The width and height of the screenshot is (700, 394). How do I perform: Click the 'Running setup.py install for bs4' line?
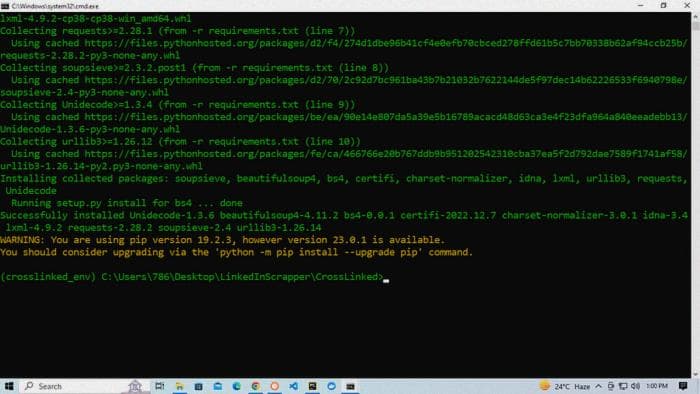[127, 203]
